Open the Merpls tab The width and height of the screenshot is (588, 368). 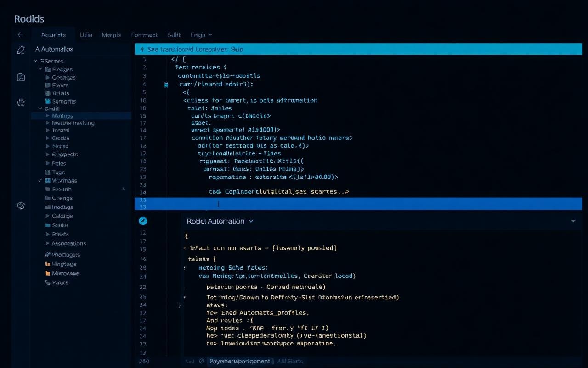pos(111,34)
